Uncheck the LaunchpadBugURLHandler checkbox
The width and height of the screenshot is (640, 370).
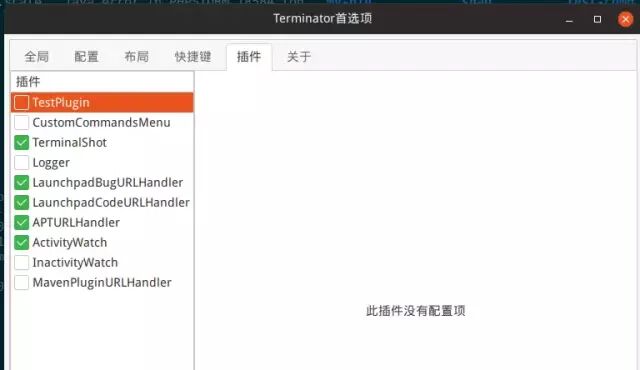pyautogui.click(x=22, y=182)
